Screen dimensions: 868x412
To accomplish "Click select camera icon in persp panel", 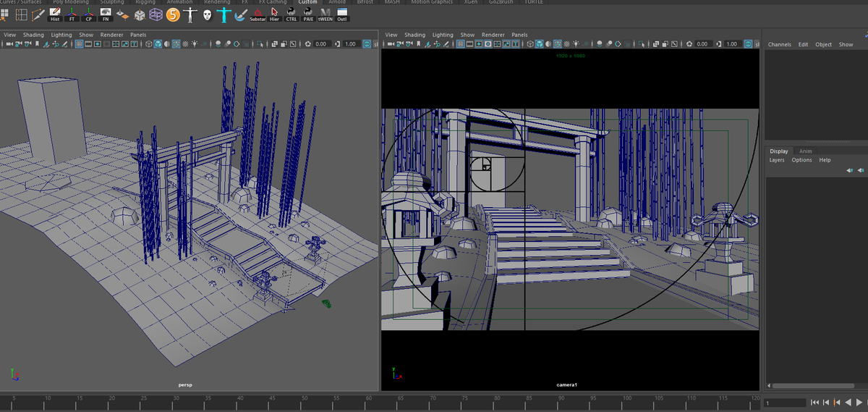I will pos(9,44).
